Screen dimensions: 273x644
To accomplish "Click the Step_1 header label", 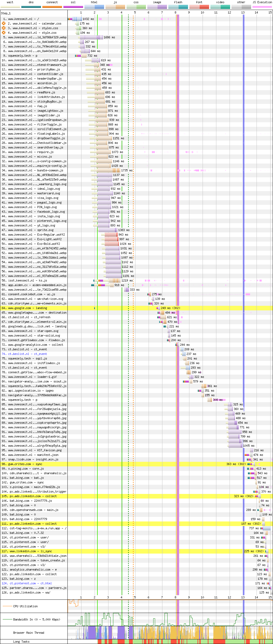I will pos(6,13).
